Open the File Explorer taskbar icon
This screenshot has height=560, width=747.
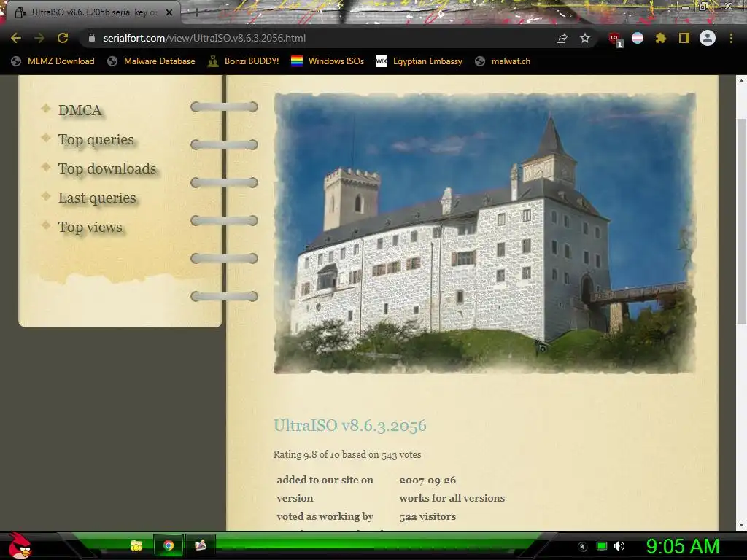136,545
